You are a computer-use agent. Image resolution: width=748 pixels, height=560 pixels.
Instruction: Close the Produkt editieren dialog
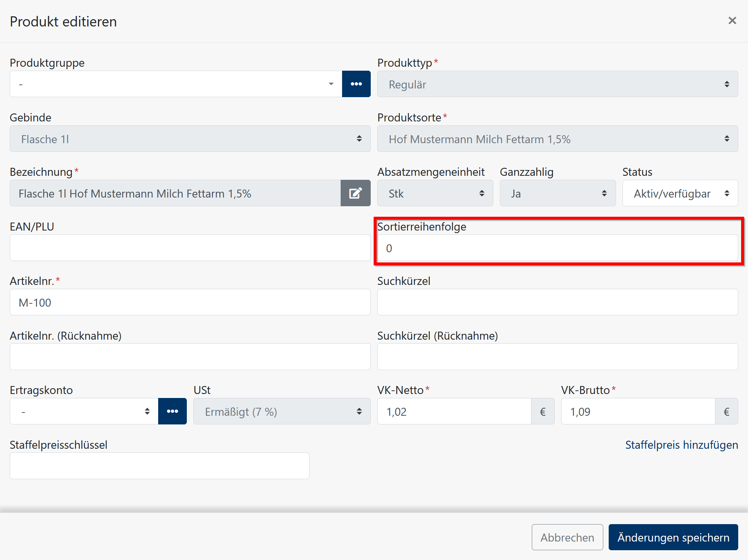coord(732,21)
